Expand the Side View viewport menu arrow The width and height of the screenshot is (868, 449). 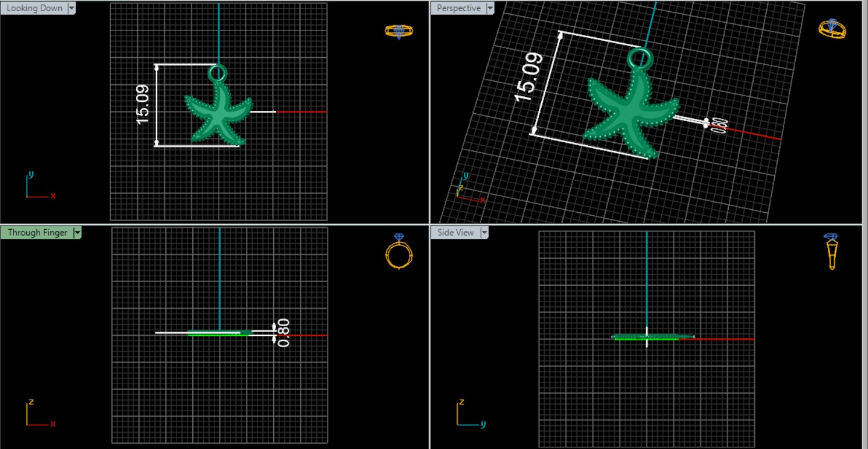(484, 233)
